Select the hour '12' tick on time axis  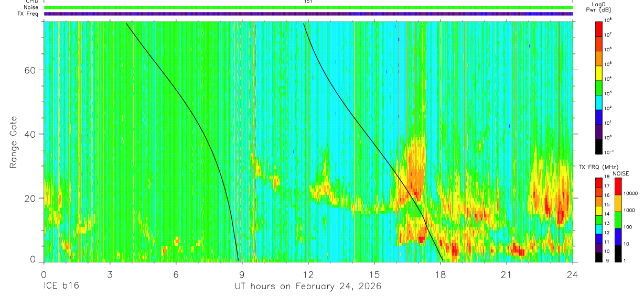(308, 274)
